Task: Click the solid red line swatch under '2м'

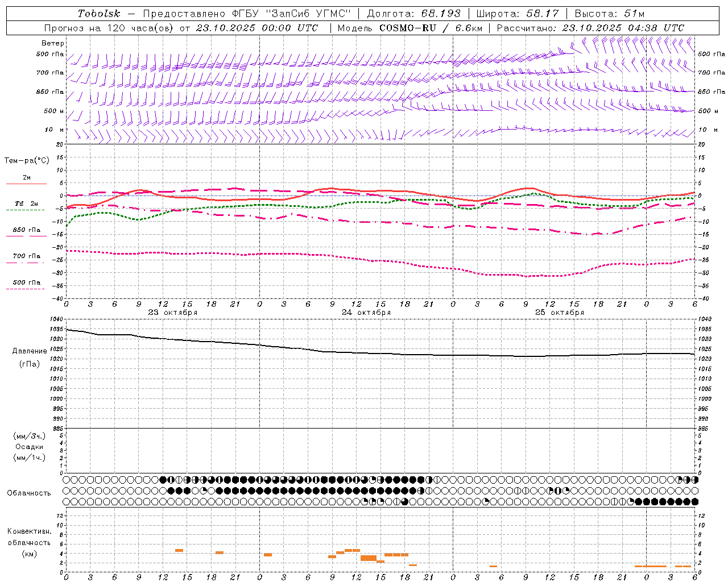Action: 26,184
